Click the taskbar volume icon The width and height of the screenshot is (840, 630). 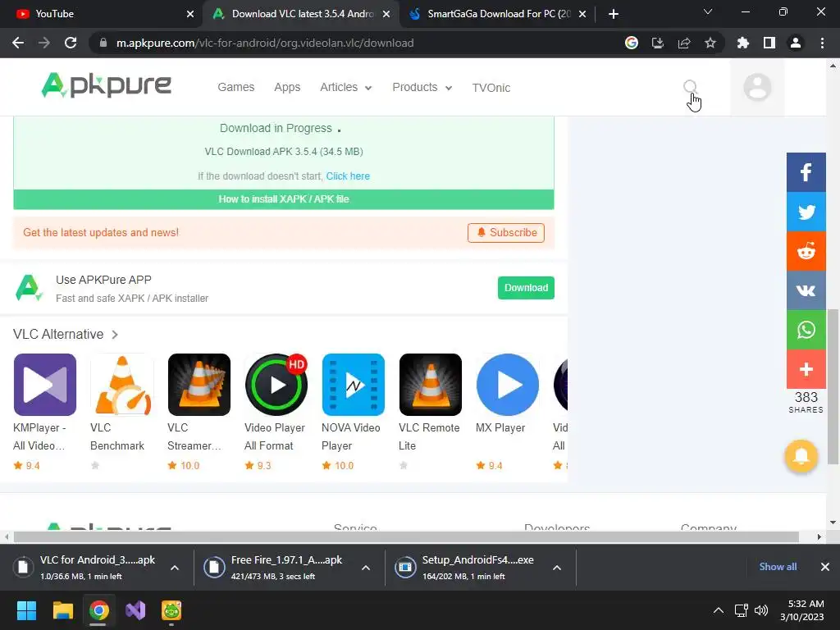760,610
